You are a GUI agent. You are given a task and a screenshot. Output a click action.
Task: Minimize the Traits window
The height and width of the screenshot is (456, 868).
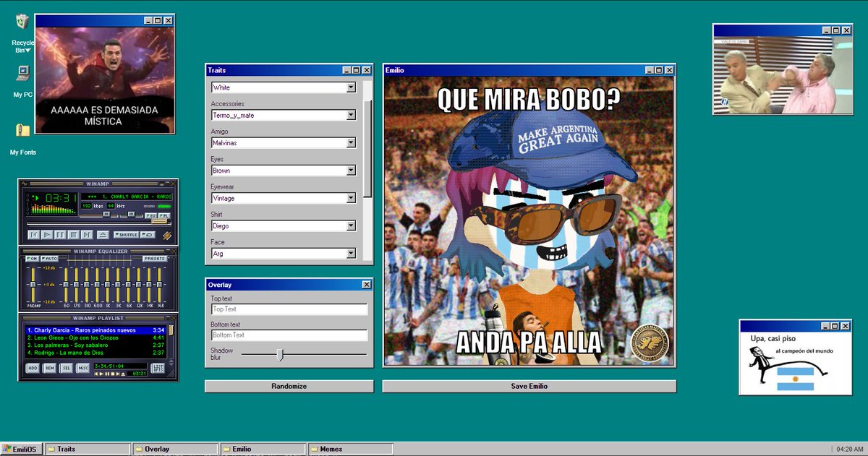[x=346, y=70]
